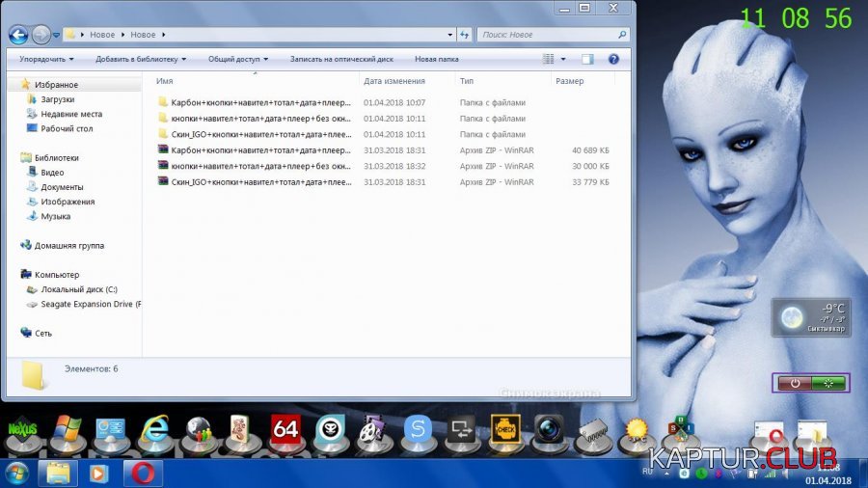Click the folder icon in the address bar
This screenshot has width=868, height=488.
[69, 35]
